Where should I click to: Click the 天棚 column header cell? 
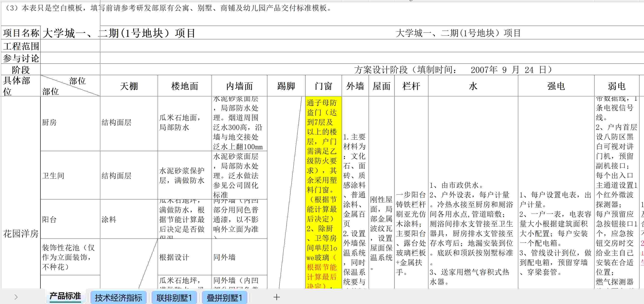pyautogui.click(x=129, y=86)
